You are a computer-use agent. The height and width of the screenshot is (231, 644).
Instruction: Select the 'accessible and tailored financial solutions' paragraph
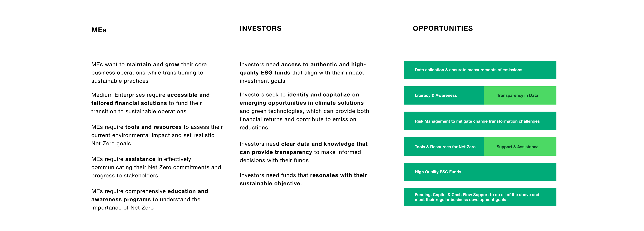[x=150, y=103]
